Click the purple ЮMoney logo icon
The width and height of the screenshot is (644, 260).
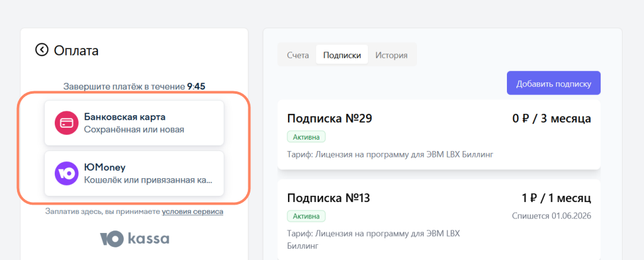click(67, 174)
